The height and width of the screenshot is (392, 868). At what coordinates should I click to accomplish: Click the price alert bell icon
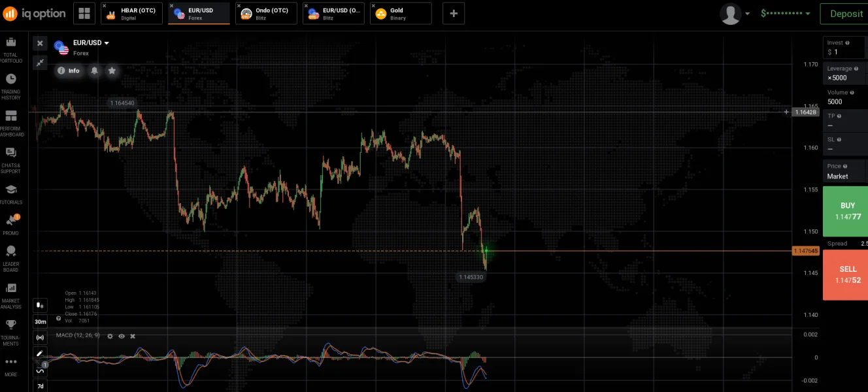[x=94, y=71]
